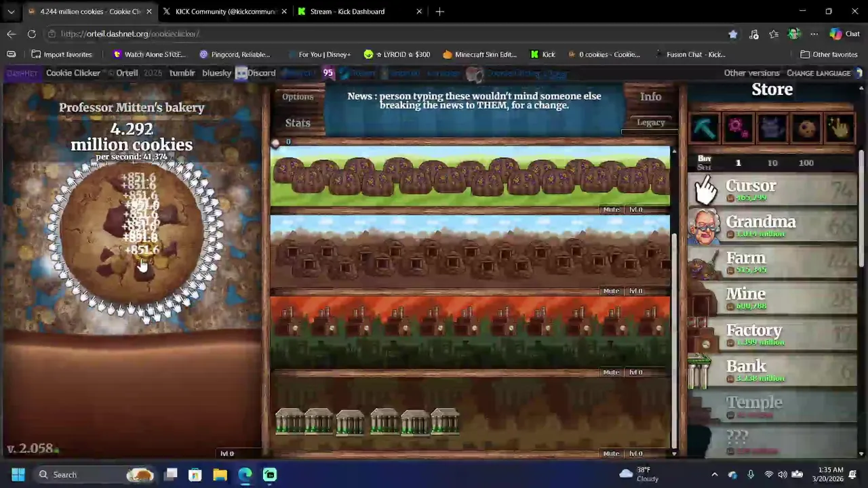
Task: Set bulk amount to 100
Action: (806, 163)
